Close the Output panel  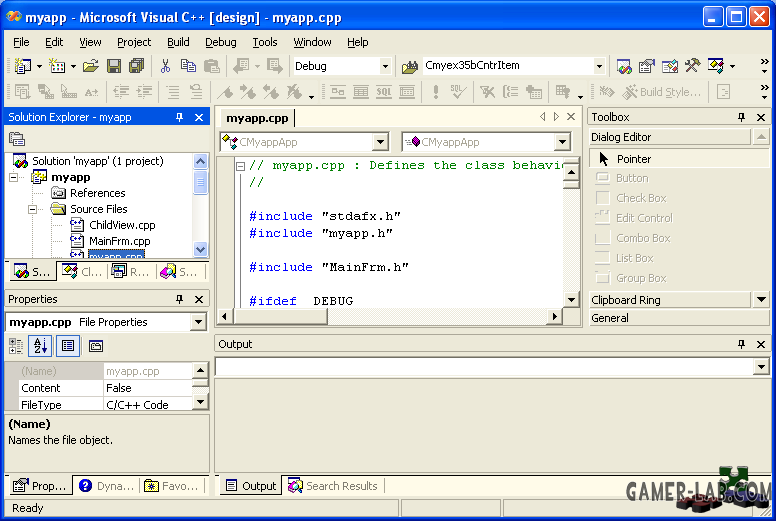761,344
